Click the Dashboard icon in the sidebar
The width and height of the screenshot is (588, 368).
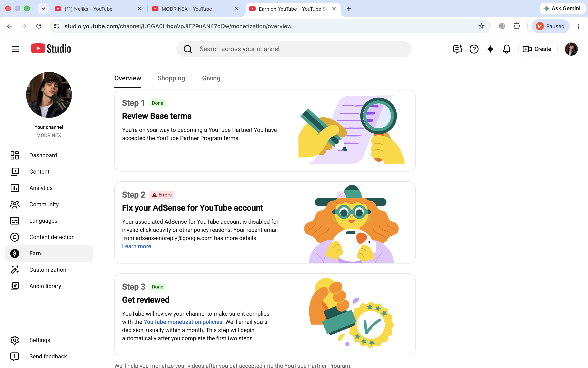click(14, 155)
